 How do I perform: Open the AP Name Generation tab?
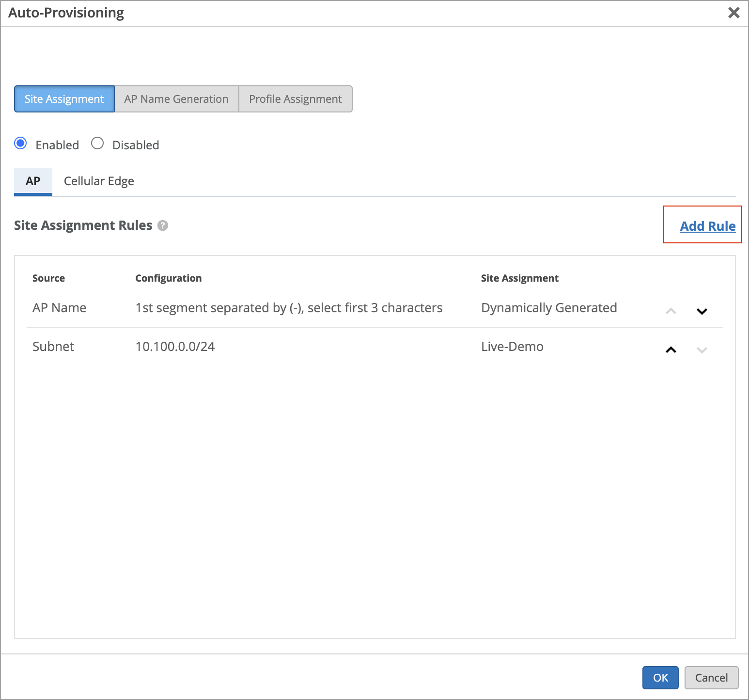click(x=176, y=99)
